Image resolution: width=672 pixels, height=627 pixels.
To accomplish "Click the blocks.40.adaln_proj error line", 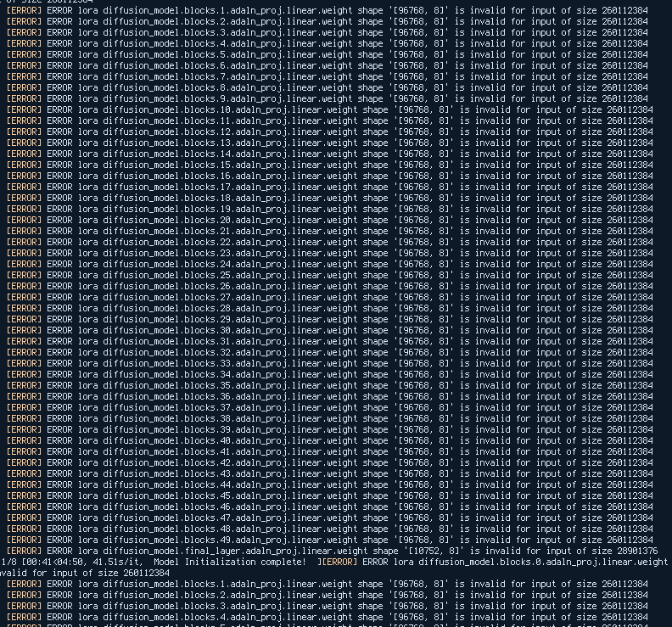I will click(x=329, y=441).
